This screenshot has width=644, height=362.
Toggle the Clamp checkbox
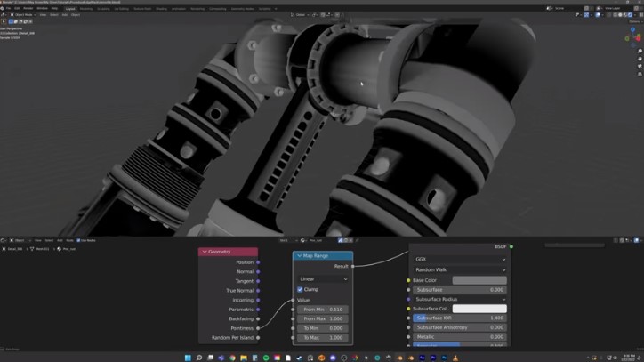(x=301, y=289)
